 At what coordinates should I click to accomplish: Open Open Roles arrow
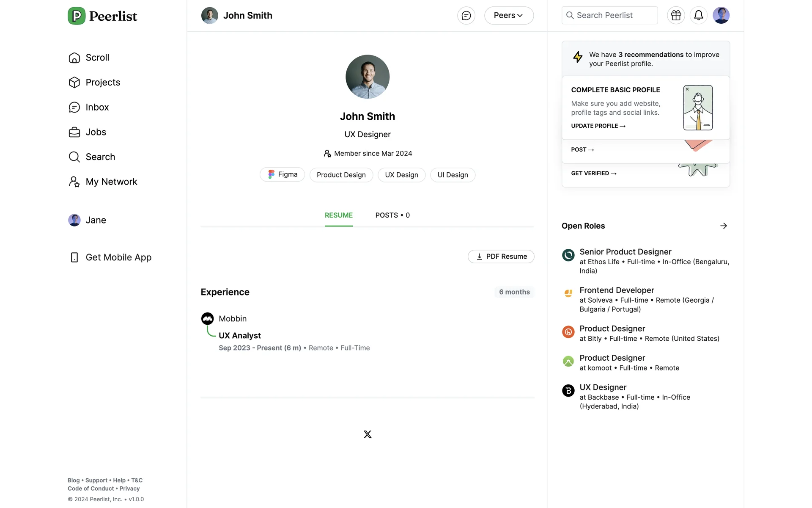(x=723, y=226)
